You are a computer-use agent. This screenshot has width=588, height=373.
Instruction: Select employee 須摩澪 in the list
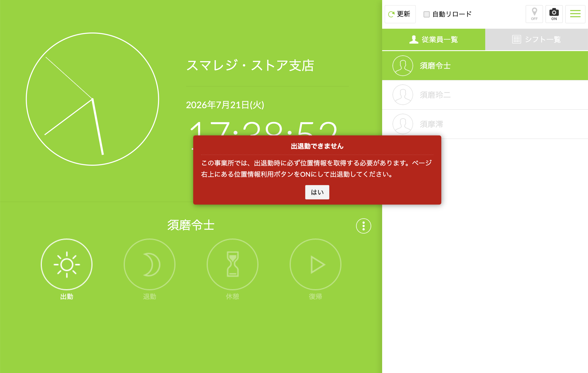(x=485, y=124)
